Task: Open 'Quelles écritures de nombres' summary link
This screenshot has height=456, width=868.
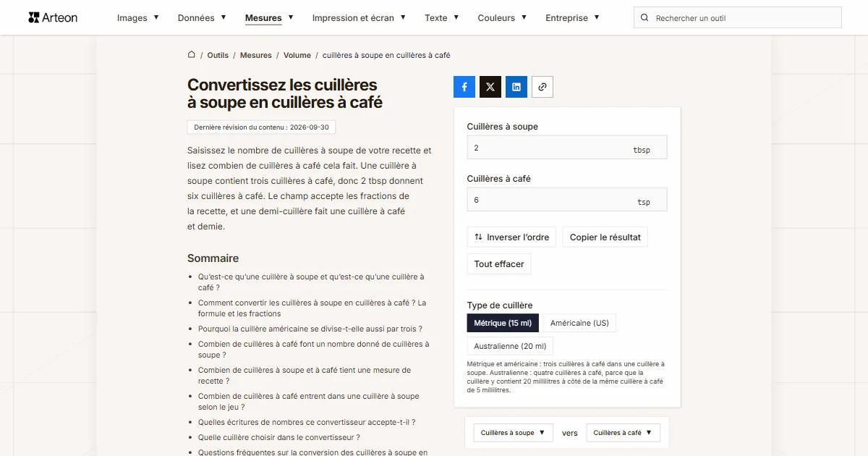Action: point(307,422)
